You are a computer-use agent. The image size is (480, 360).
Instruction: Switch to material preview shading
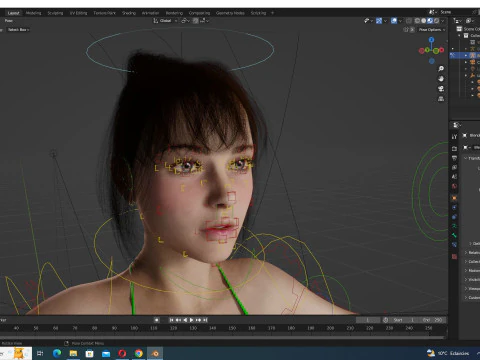[430, 21]
